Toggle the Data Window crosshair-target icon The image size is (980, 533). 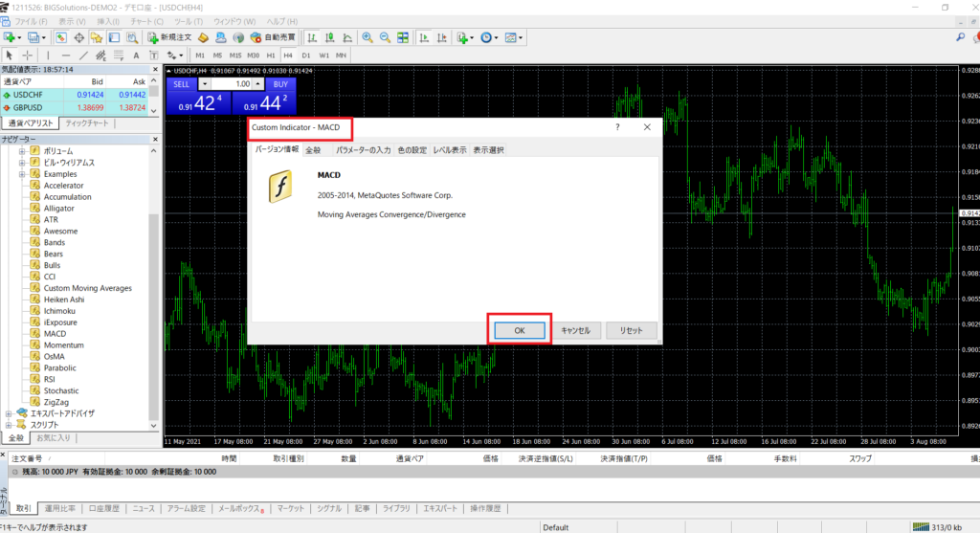click(x=78, y=37)
